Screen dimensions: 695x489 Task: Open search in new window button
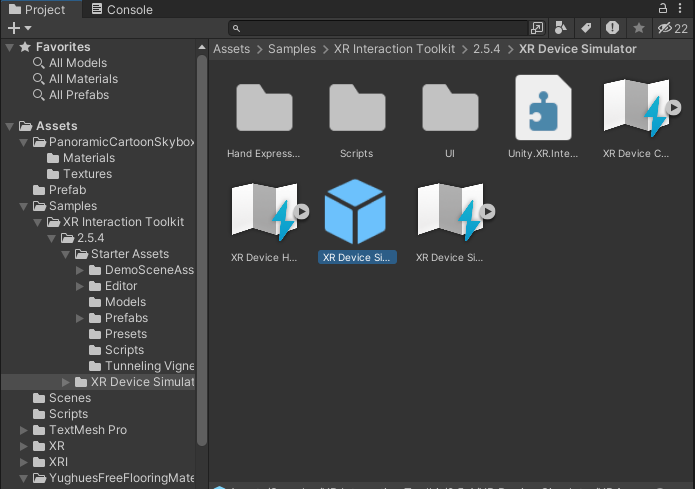(537, 28)
